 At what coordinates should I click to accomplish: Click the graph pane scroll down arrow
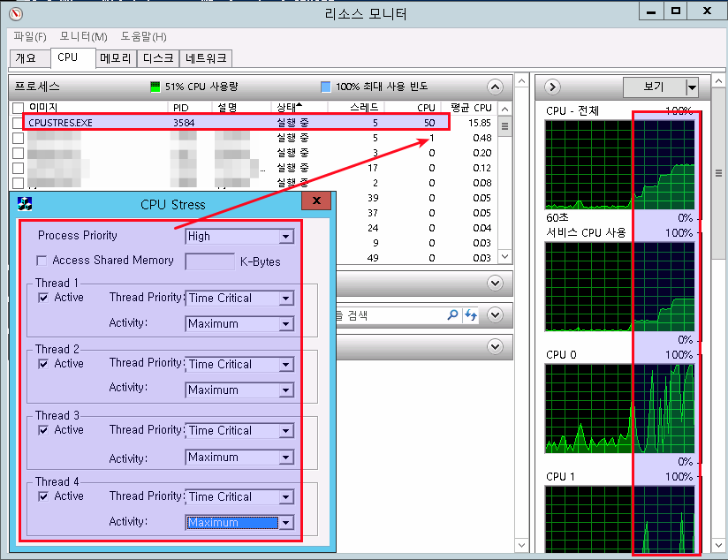pos(718,545)
